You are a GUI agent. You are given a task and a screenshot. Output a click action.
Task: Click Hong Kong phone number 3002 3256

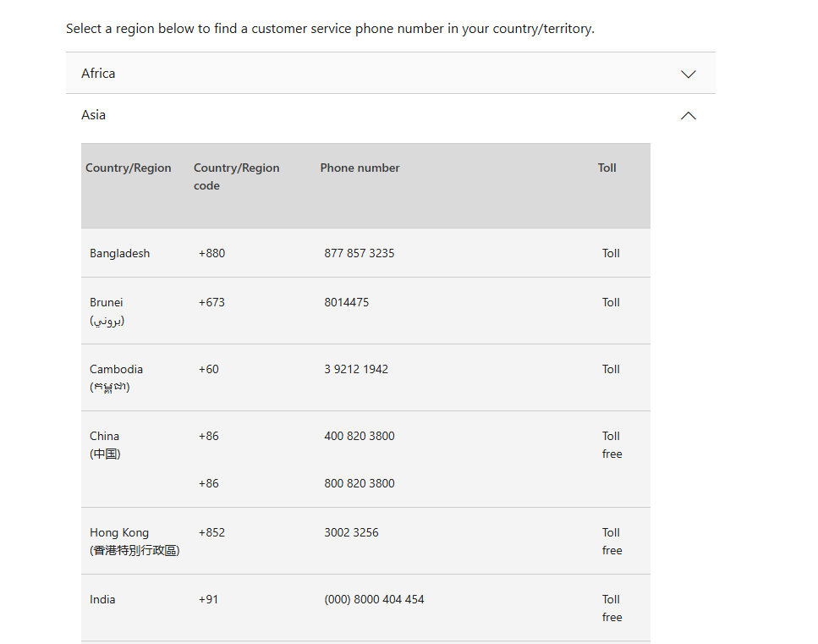click(x=351, y=532)
